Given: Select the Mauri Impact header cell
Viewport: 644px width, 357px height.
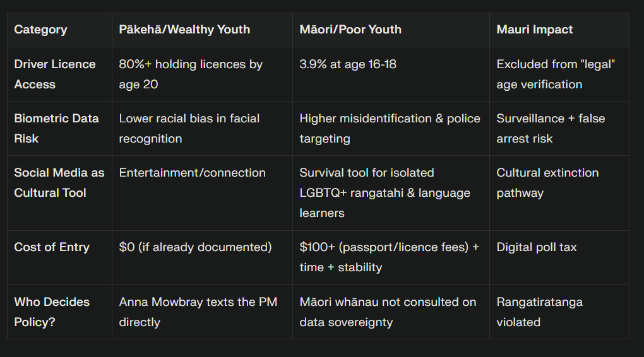Looking at the screenshot, I should pyautogui.click(x=559, y=30).
